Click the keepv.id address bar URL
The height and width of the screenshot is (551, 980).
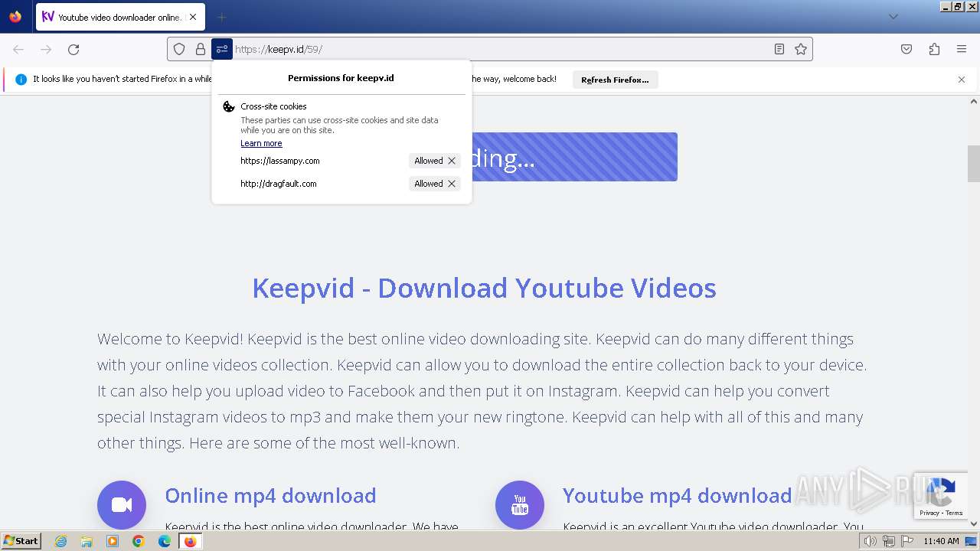pos(279,49)
